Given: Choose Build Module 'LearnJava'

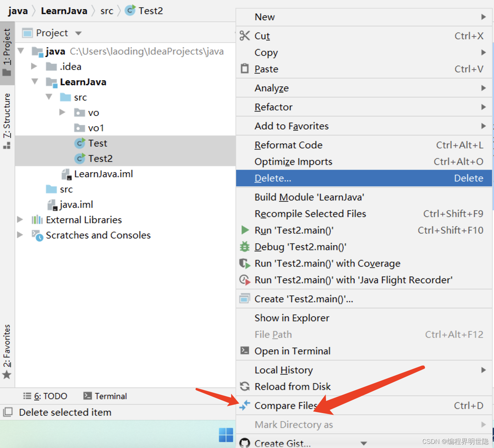Looking at the screenshot, I should 364,197.
